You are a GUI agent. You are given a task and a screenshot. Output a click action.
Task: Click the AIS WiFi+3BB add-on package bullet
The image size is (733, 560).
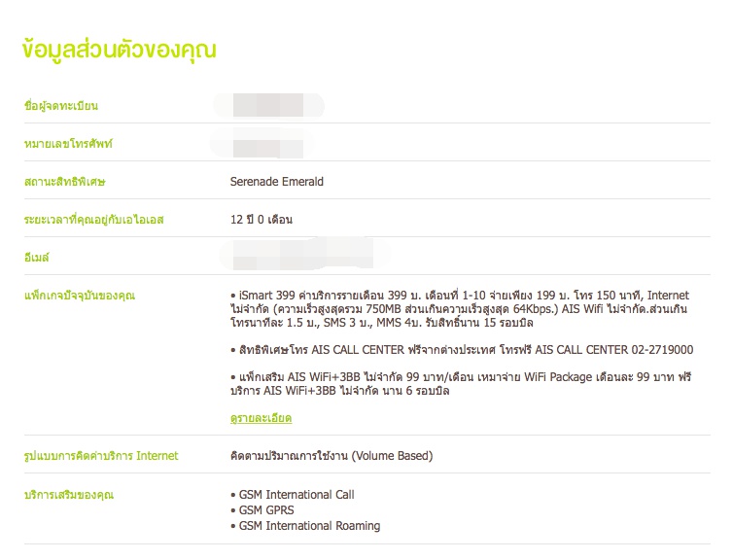tap(459, 384)
